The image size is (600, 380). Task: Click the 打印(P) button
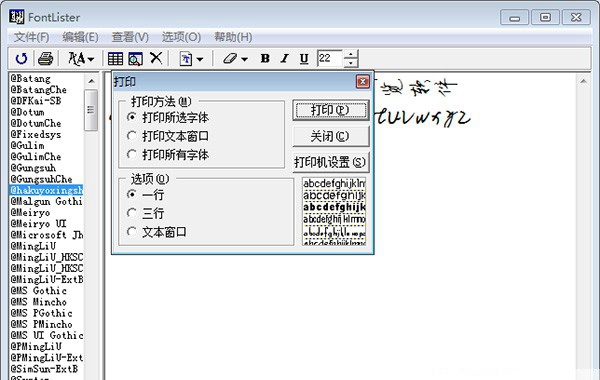331,110
